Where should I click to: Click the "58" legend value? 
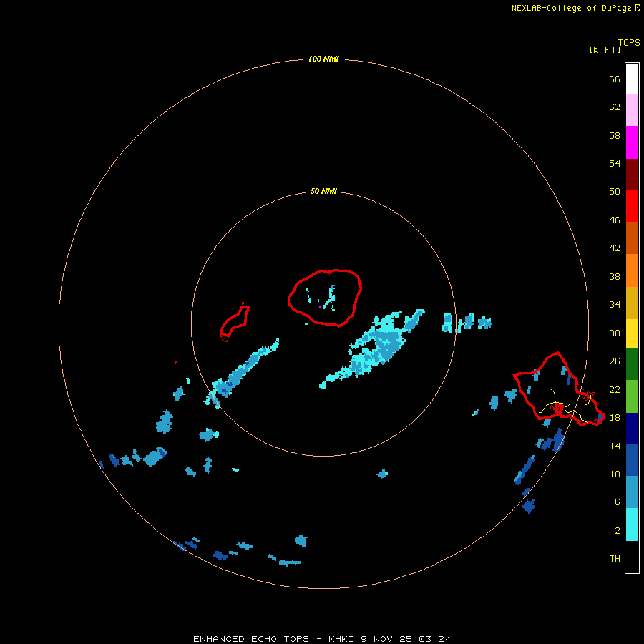[615, 135]
